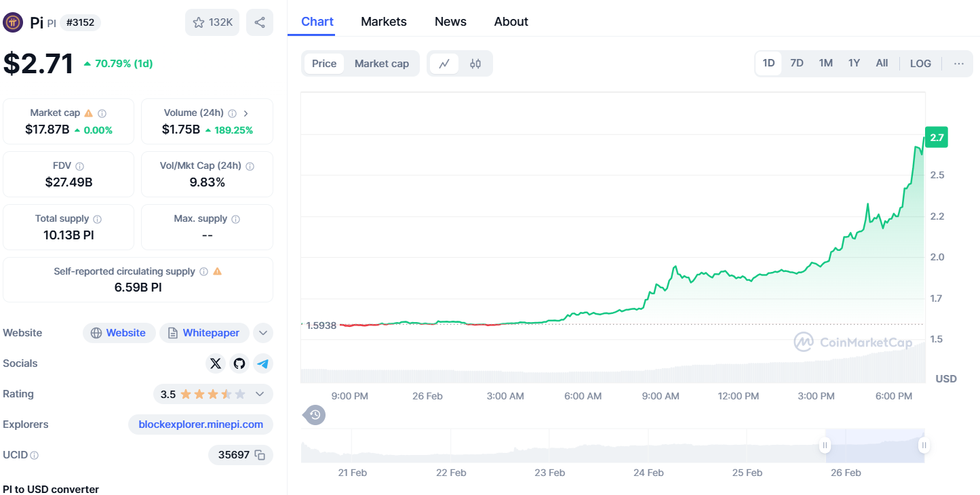This screenshot has height=495, width=980.
Task: Switch to the Markets tab
Action: 384,22
